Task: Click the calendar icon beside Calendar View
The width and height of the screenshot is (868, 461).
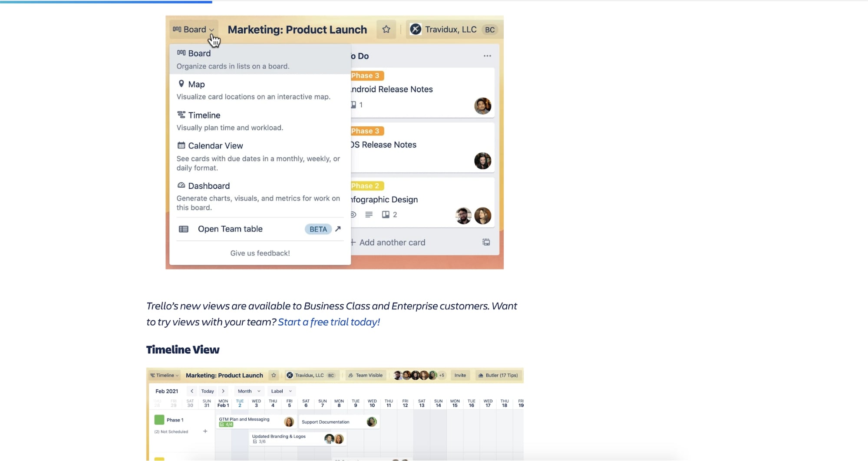Action: click(x=181, y=145)
